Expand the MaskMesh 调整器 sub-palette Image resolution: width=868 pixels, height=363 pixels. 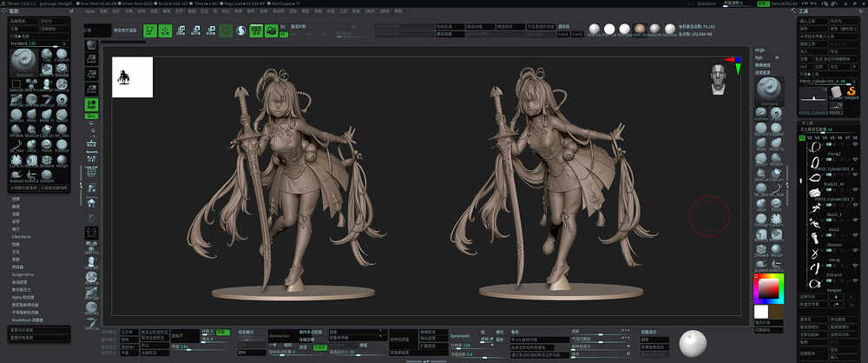click(28, 320)
